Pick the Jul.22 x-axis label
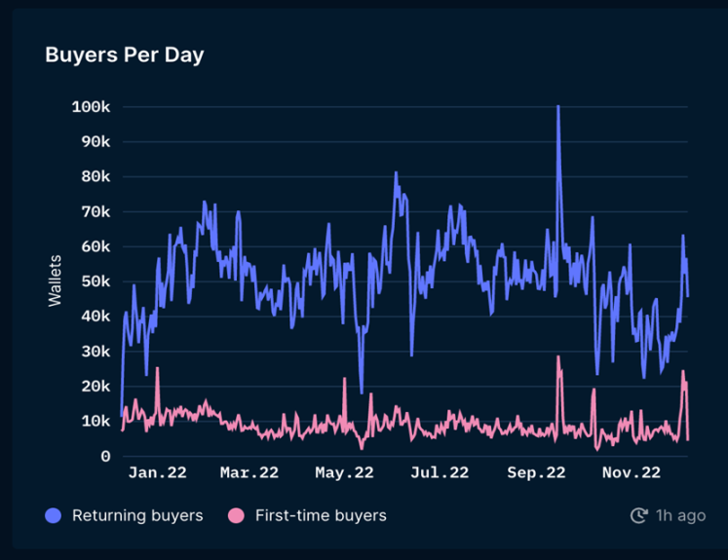This screenshot has height=560, width=728. 439,473
